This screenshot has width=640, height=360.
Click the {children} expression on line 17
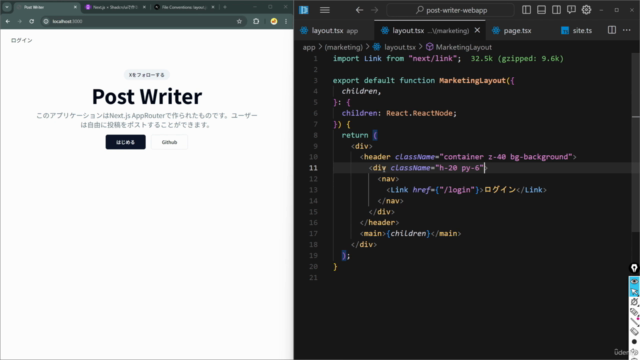(x=408, y=233)
